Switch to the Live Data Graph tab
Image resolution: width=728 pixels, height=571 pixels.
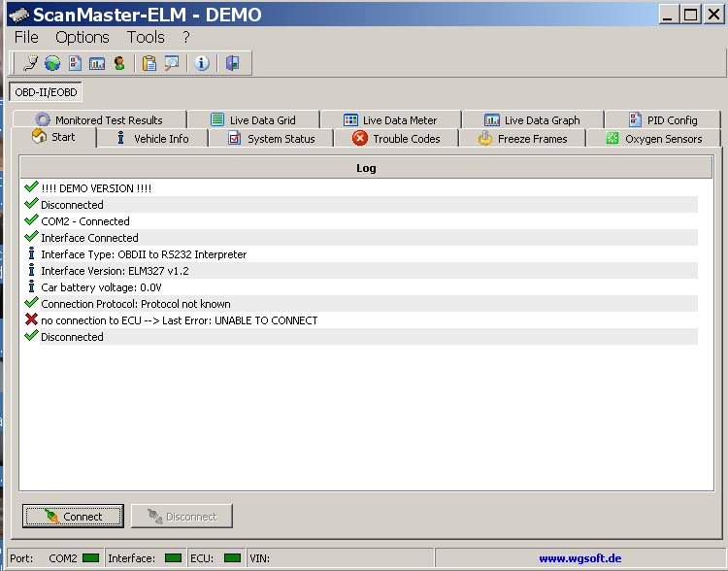pos(532,119)
